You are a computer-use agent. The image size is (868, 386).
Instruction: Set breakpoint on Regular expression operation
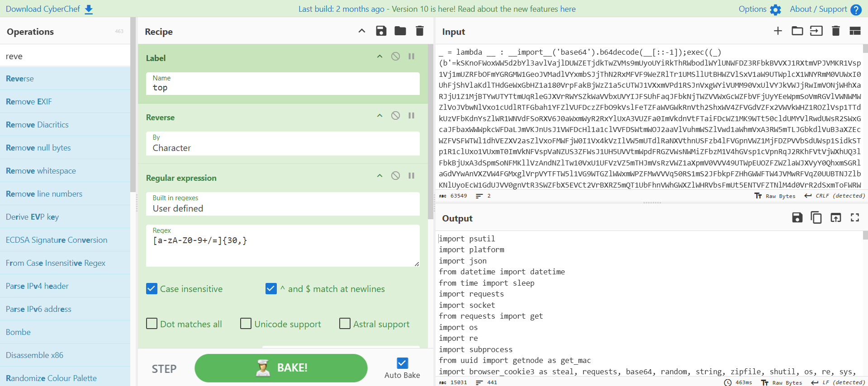412,176
